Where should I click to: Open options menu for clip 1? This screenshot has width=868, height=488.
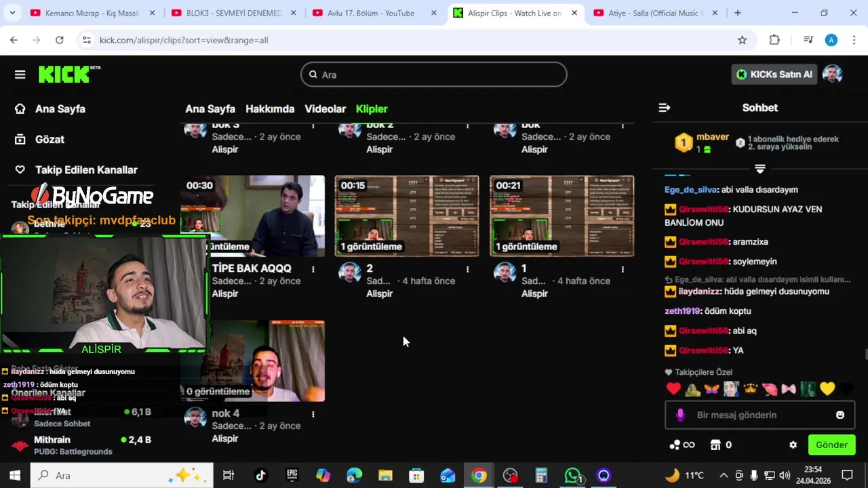click(x=623, y=269)
